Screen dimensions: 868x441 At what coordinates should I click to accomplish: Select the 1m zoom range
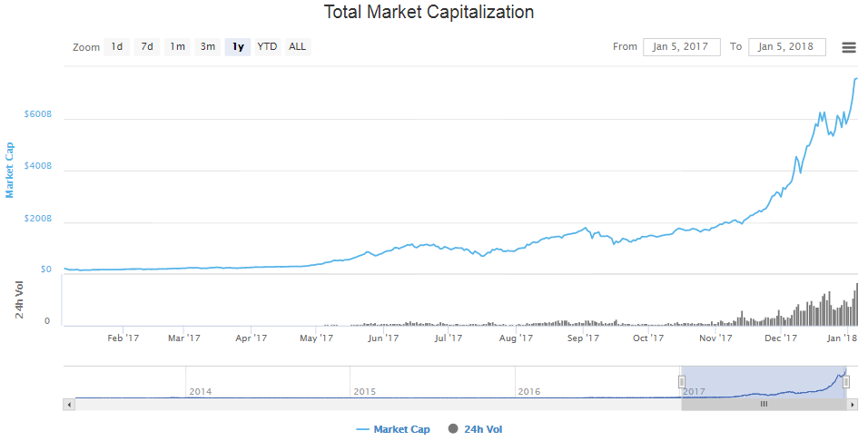(177, 47)
